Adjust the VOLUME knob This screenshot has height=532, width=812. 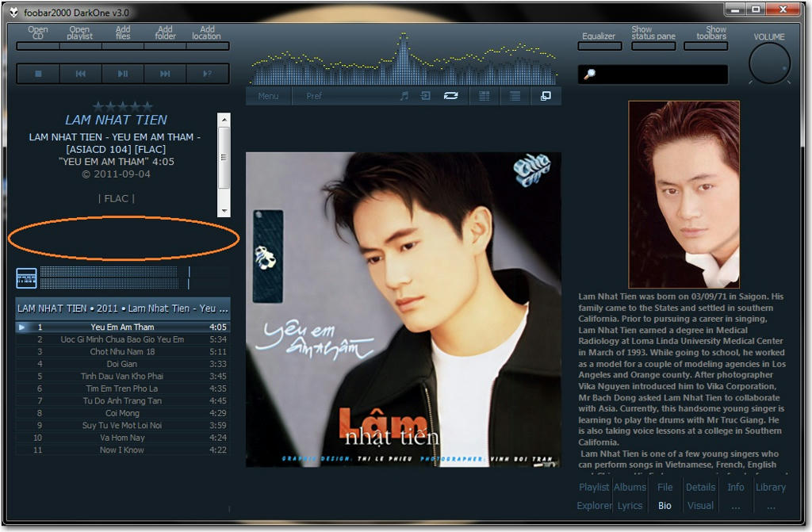(769, 63)
